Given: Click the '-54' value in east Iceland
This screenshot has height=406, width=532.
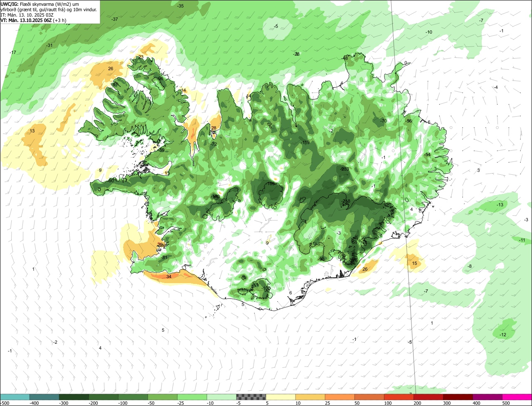Looking at the screenshot, I should pyautogui.click(x=427, y=155).
